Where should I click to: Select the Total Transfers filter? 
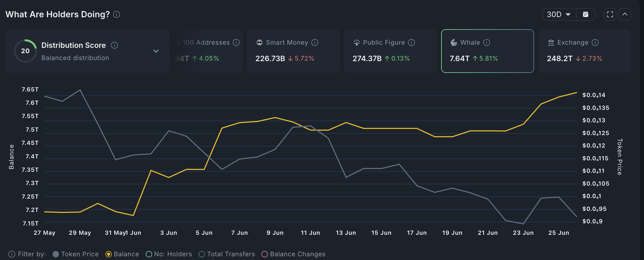coord(202,254)
